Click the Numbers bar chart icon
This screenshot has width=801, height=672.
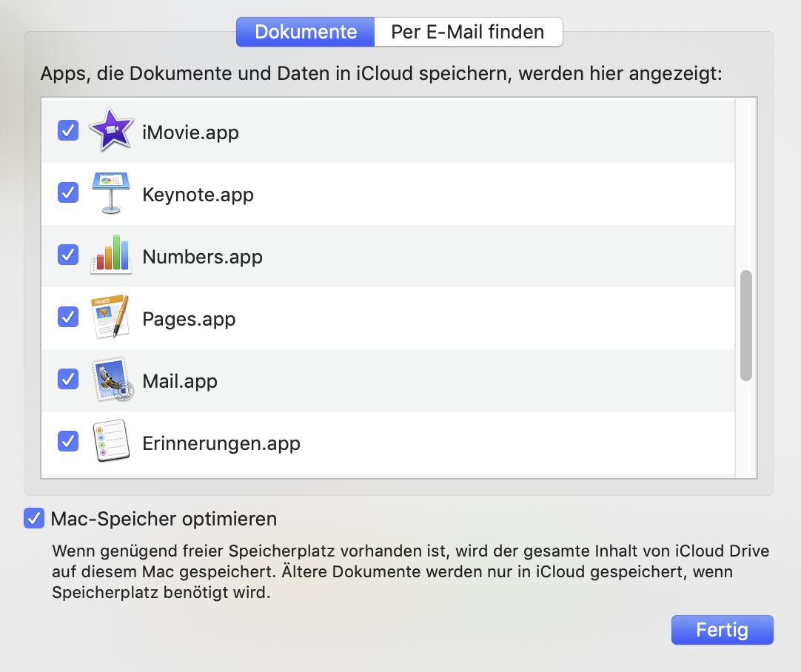click(x=111, y=255)
